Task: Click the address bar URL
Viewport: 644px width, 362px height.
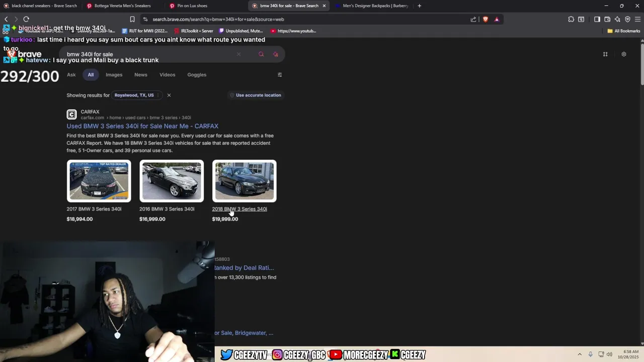Action: (218, 19)
